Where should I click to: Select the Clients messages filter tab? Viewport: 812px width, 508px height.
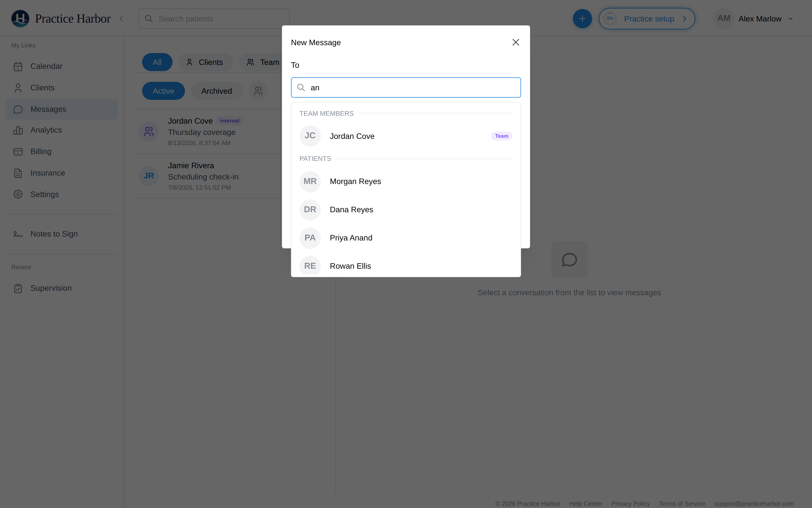[x=205, y=62]
